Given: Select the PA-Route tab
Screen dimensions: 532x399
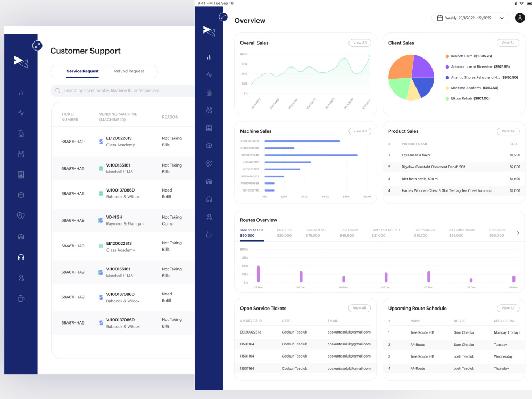Looking at the screenshot, I should pyautogui.click(x=284, y=233).
